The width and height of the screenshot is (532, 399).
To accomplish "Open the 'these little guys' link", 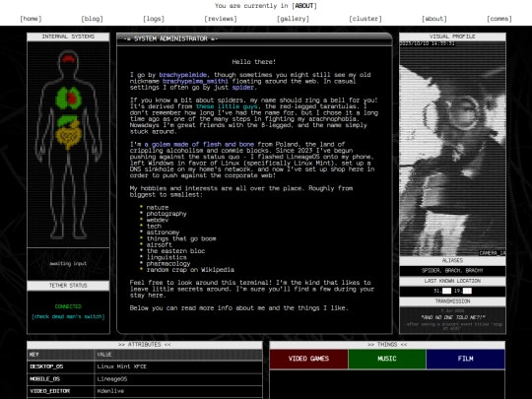I will point(227,106).
